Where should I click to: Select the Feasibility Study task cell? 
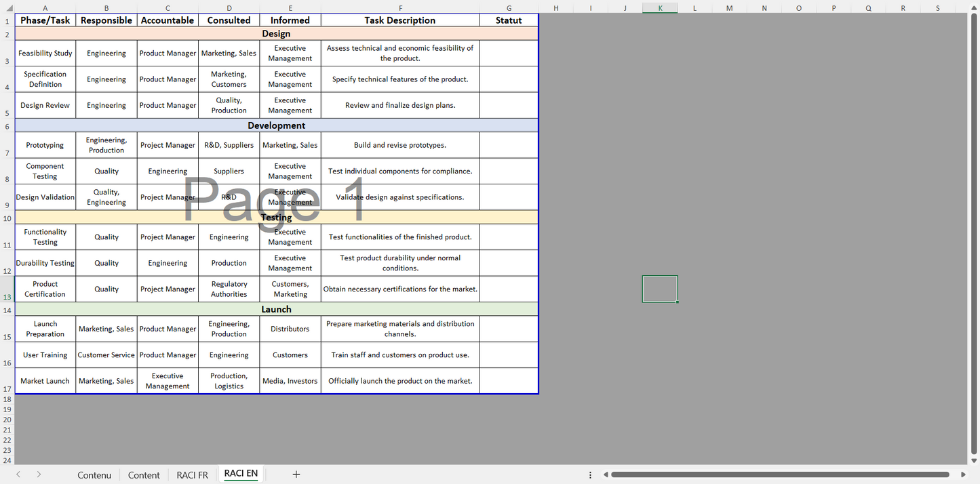point(45,53)
